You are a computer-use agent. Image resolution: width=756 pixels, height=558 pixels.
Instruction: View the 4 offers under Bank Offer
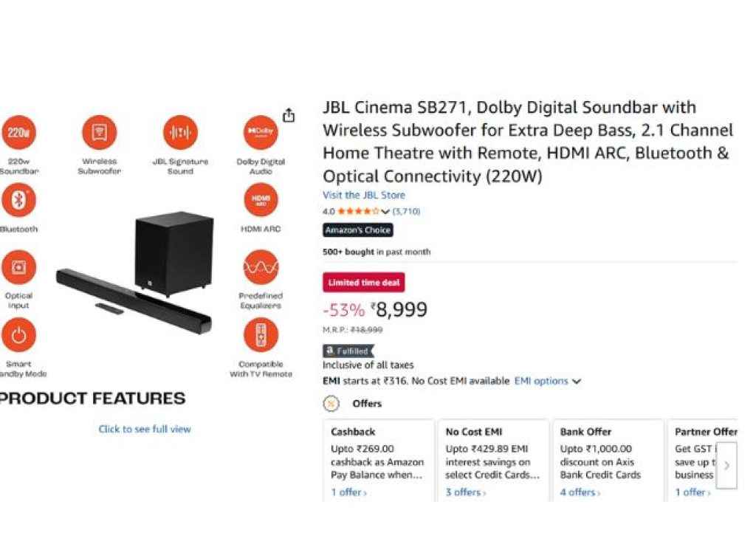pos(579,492)
